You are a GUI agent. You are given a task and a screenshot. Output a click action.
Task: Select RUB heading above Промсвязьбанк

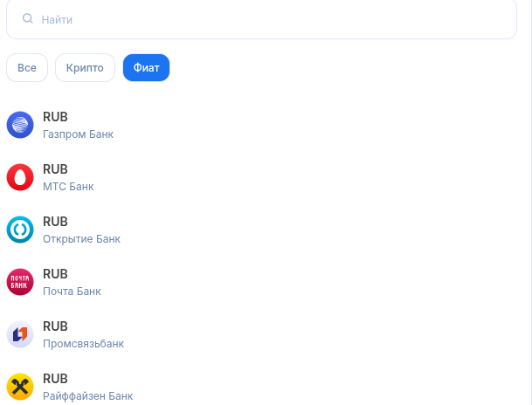(55, 326)
